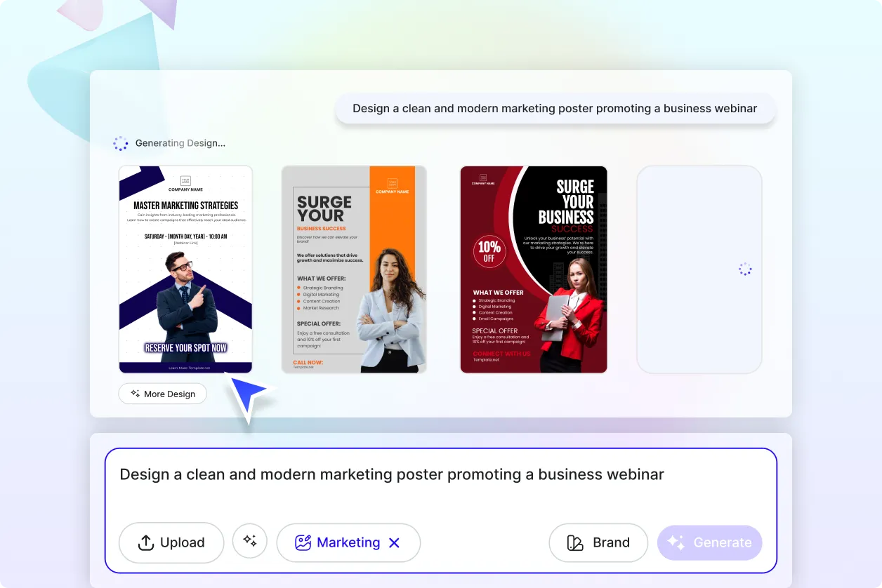Click the Generating Design spinner icon
Image resolution: width=882 pixels, height=588 pixels.
121,143
